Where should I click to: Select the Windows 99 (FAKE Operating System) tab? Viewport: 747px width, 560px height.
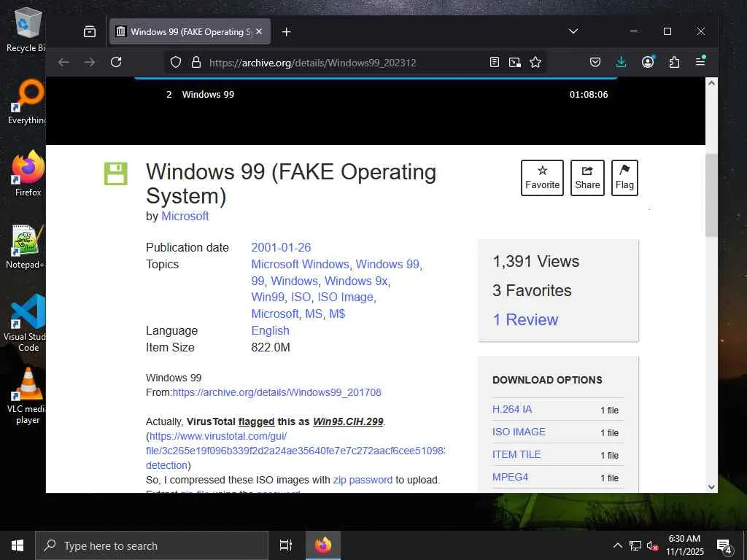[x=190, y=32]
